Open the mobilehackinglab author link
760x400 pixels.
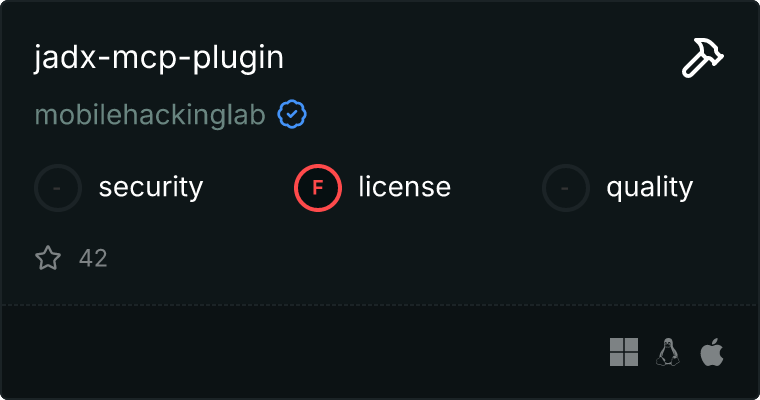pyautogui.click(x=151, y=116)
